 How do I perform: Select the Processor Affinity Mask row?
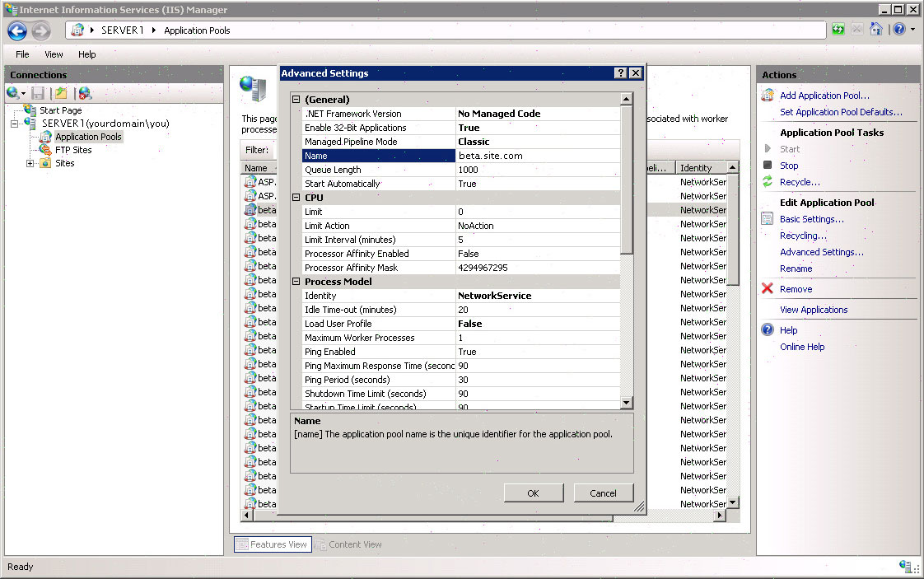(x=461, y=268)
